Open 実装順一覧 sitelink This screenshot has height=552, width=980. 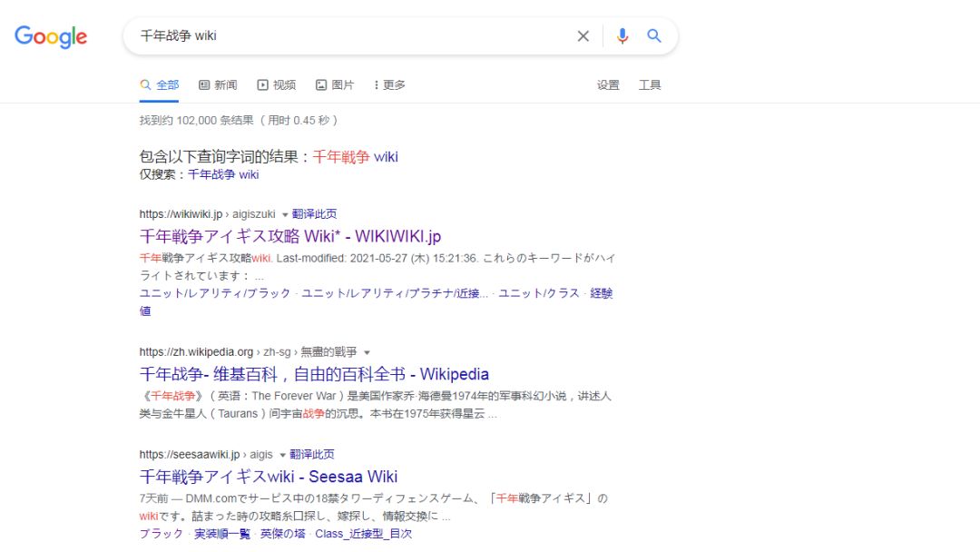(222, 533)
